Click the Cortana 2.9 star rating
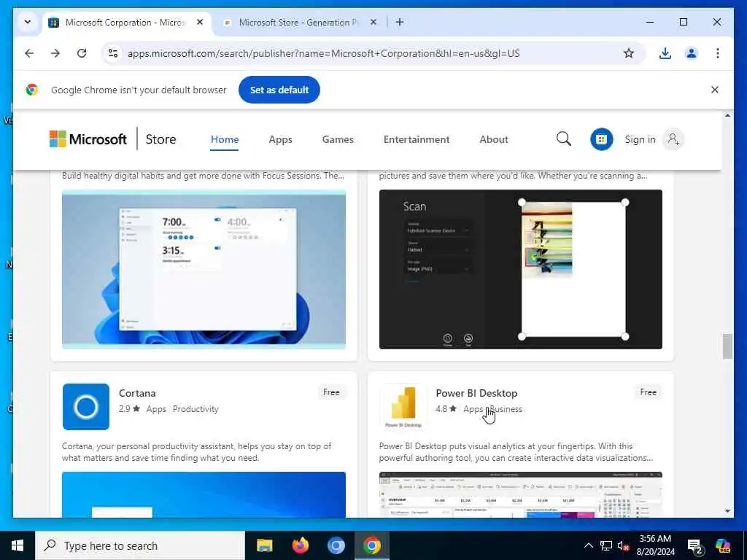The height and width of the screenshot is (560, 747). 129,409
